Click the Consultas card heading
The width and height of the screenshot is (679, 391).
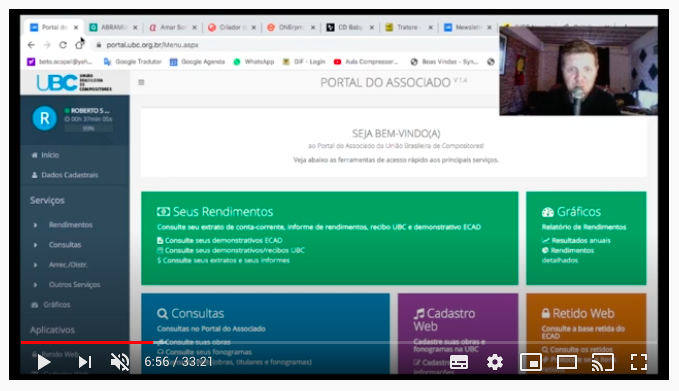point(197,313)
